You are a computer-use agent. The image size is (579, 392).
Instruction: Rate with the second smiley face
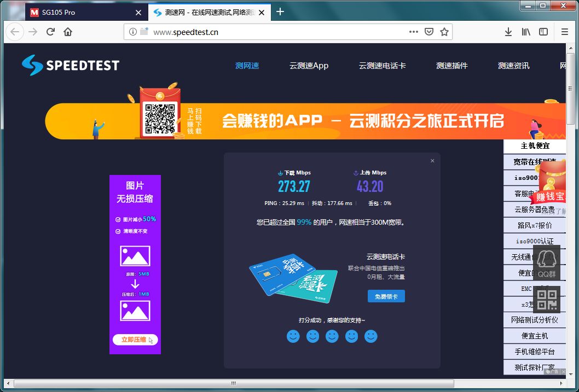point(313,336)
